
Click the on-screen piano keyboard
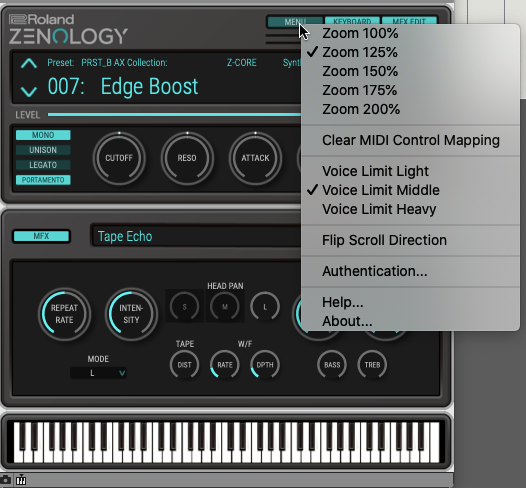[x=226, y=442]
